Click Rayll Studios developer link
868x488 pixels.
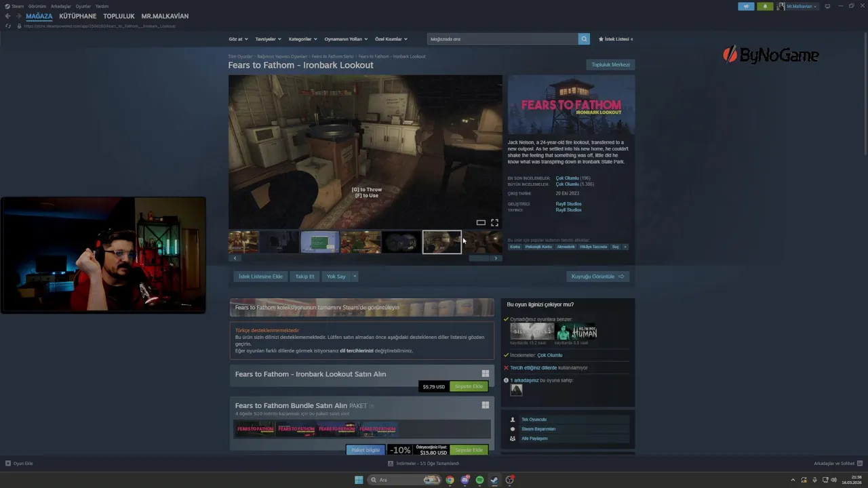pos(568,204)
